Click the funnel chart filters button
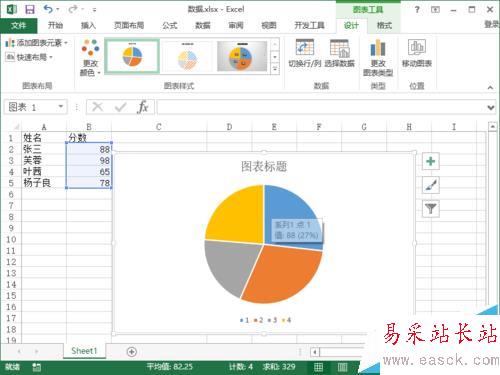 click(431, 209)
